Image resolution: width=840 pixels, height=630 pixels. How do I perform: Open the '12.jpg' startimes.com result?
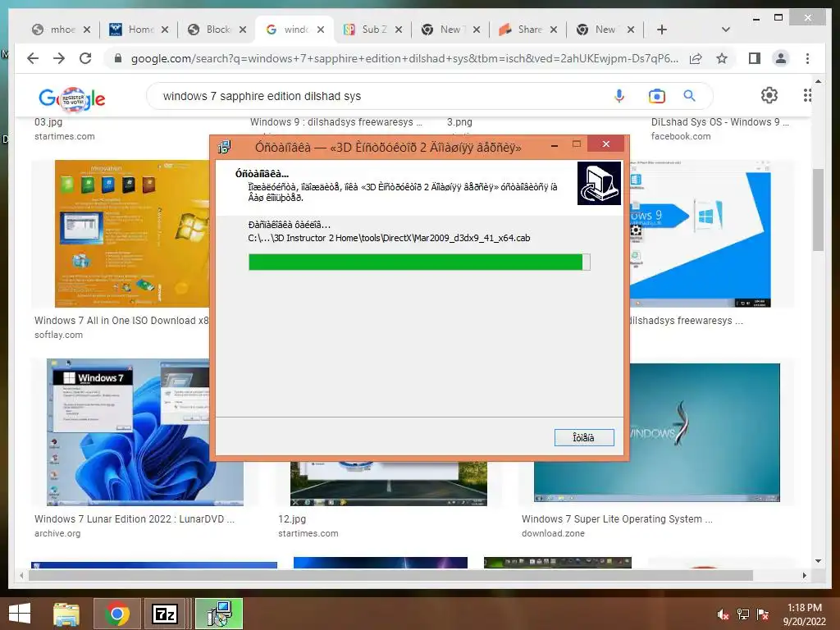[x=292, y=519]
